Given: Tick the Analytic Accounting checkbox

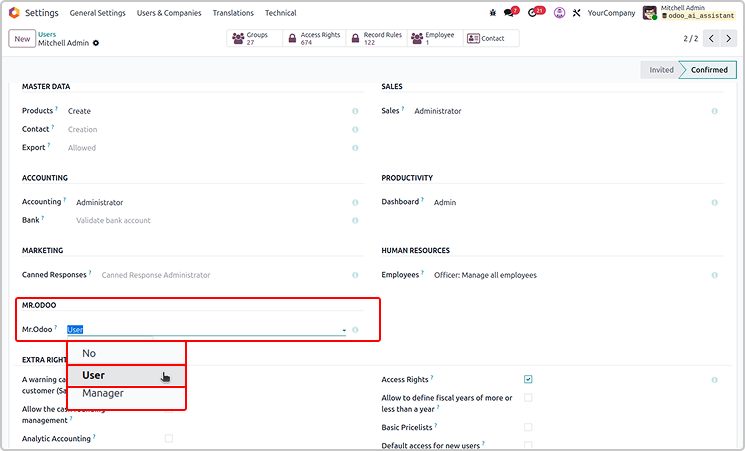Looking at the screenshot, I should (x=169, y=438).
